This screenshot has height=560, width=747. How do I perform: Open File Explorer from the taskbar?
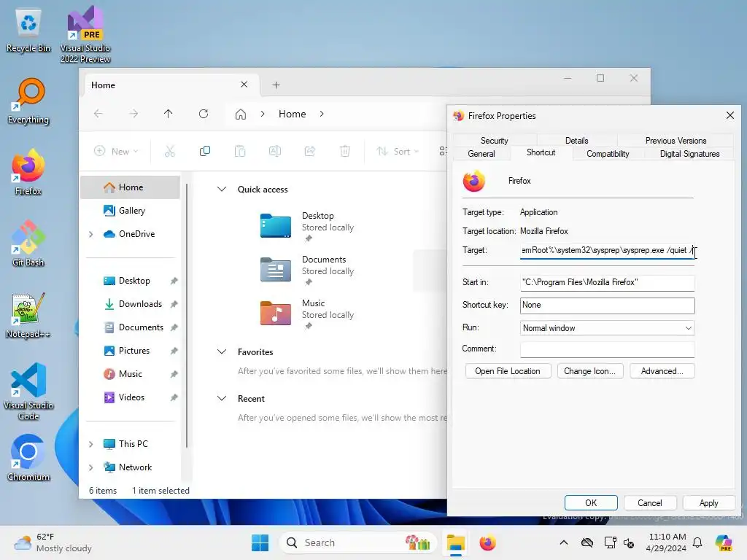[x=455, y=542]
